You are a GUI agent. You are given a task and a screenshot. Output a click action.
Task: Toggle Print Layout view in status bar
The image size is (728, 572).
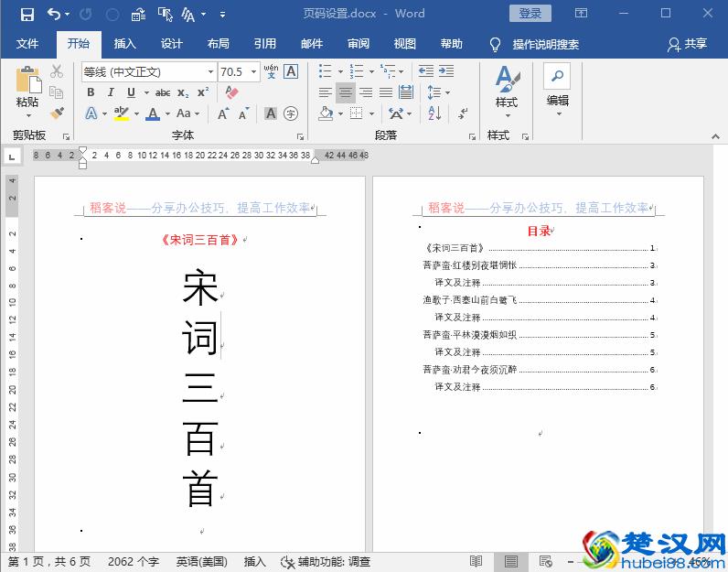(510, 561)
